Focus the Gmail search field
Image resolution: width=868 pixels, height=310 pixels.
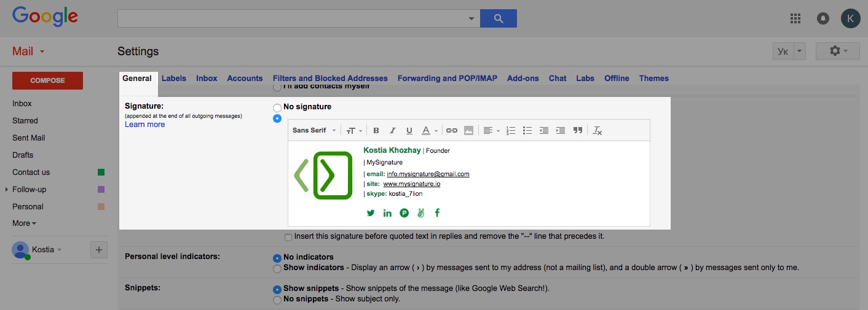coord(291,18)
